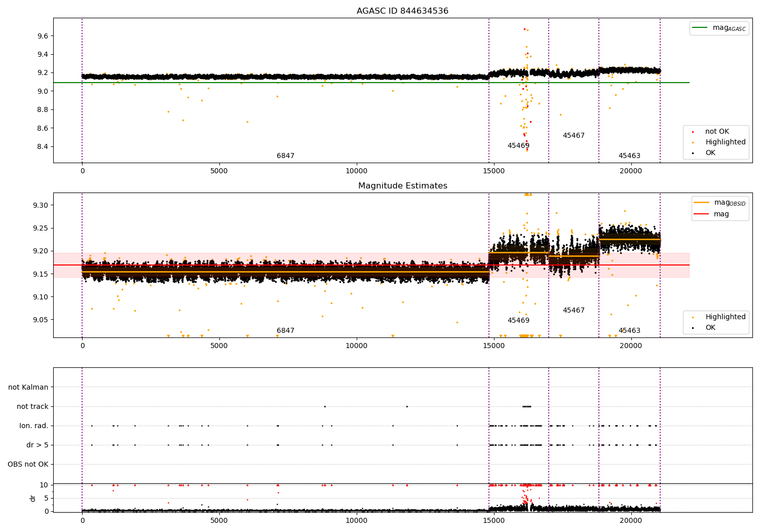This screenshot has width=760, height=532.
Task: Click the 8.4 y-axis tick label
Action: pyautogui.click(x=43, y=147)
